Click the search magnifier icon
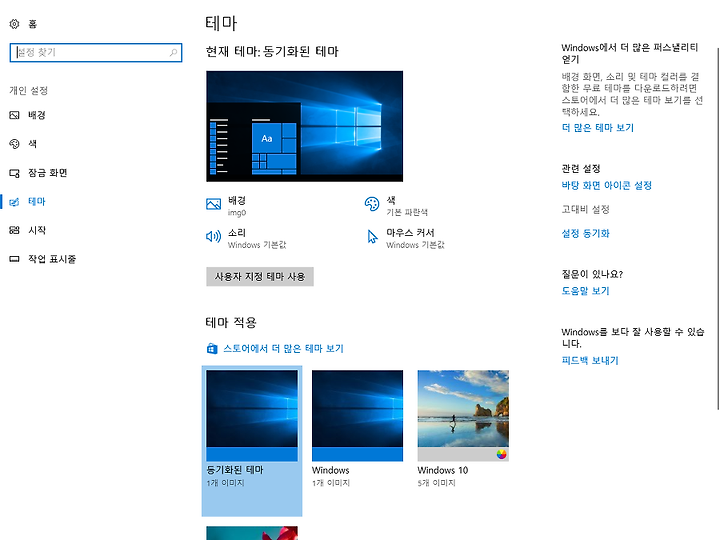Screen dimensions: 720x540 [x=173, y=52]
